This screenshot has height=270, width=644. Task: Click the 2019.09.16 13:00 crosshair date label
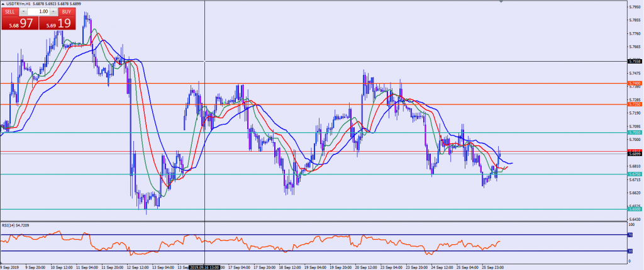pos(206,267)
